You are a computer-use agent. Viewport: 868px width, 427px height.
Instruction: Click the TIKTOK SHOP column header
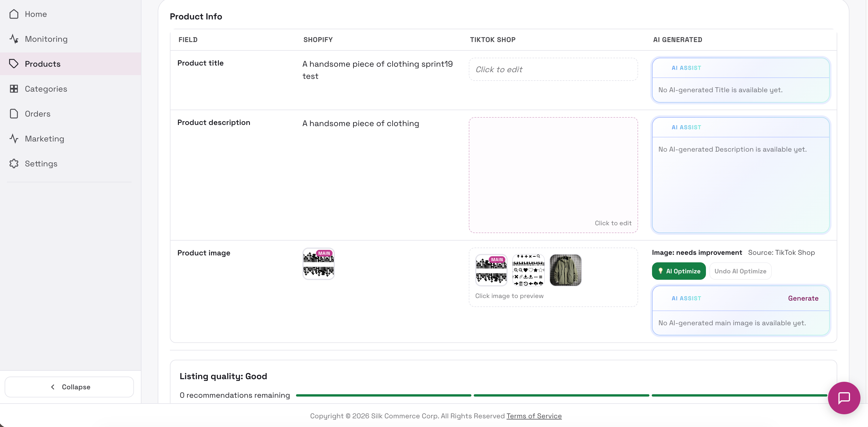click(493, 40)
